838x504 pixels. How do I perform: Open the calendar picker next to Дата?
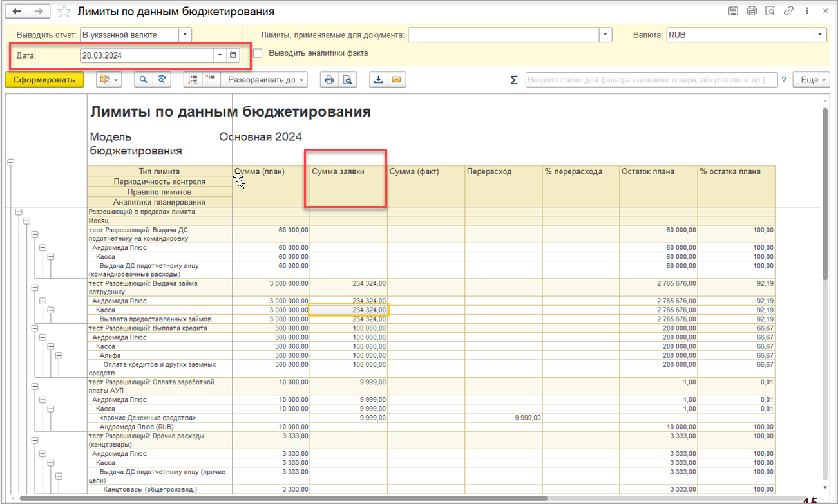[x=233, y=55]
